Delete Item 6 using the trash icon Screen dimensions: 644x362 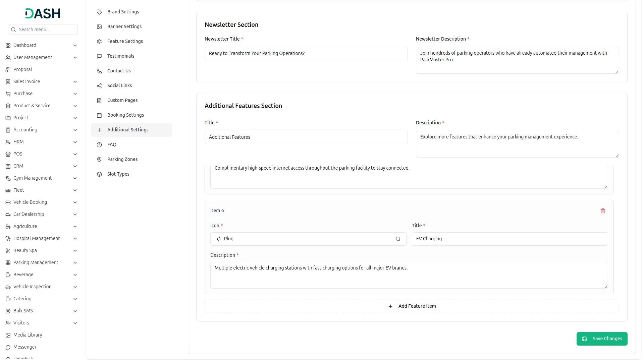(x=602, y=211)
